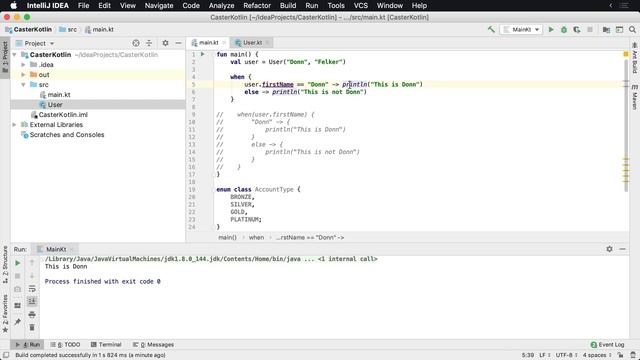Open the Maven side panel
640x360 pixels.
635,97
